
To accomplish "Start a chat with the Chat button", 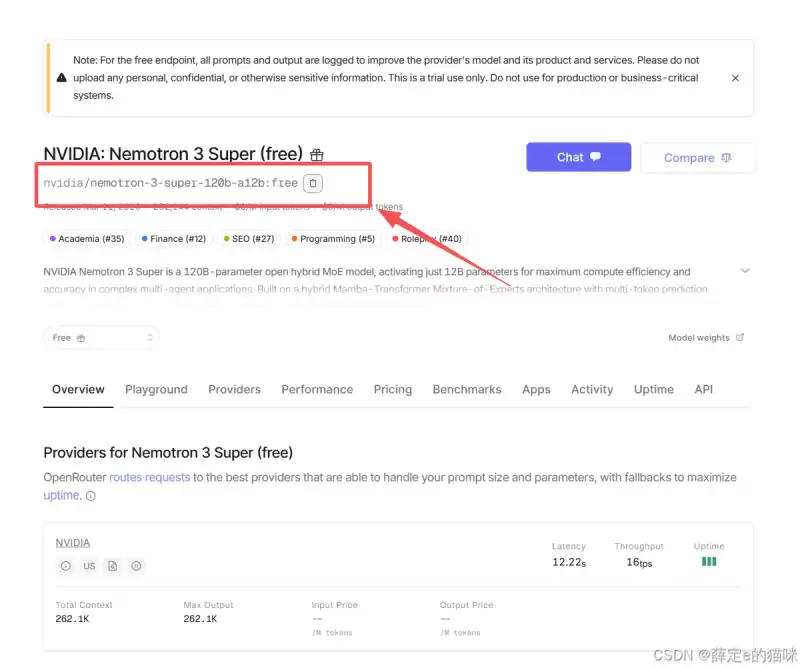I will 579,157.
